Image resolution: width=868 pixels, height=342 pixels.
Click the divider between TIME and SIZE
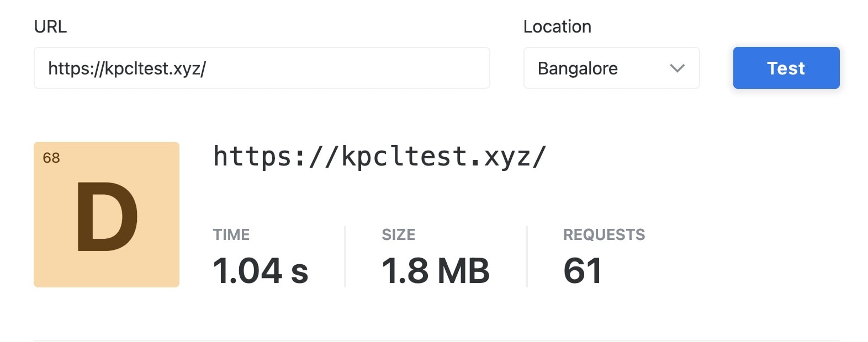click(x=345, y=256)
